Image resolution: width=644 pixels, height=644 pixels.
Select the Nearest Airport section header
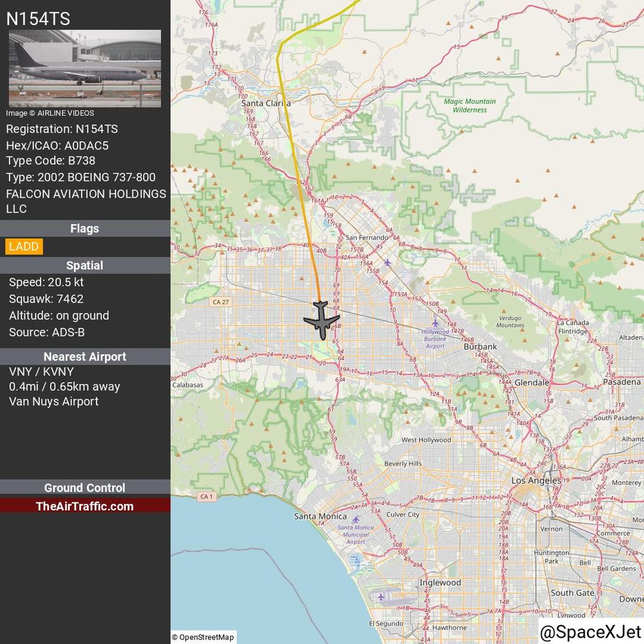[85, 357]
